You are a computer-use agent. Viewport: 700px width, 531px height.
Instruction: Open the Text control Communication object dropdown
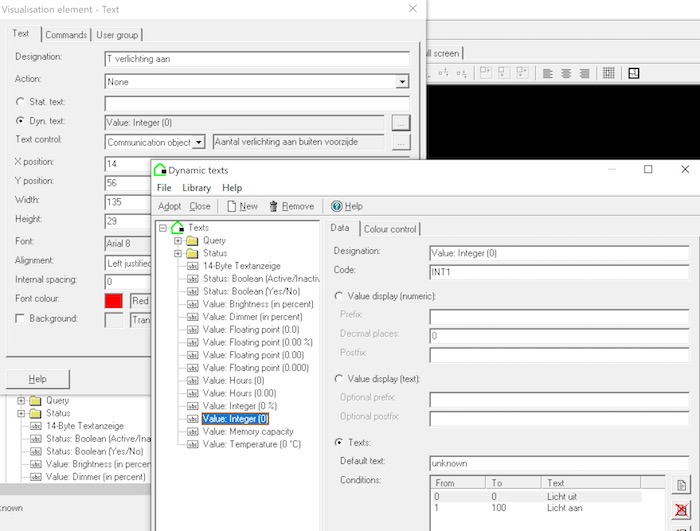pyautogui.click(x=199, y=142)
